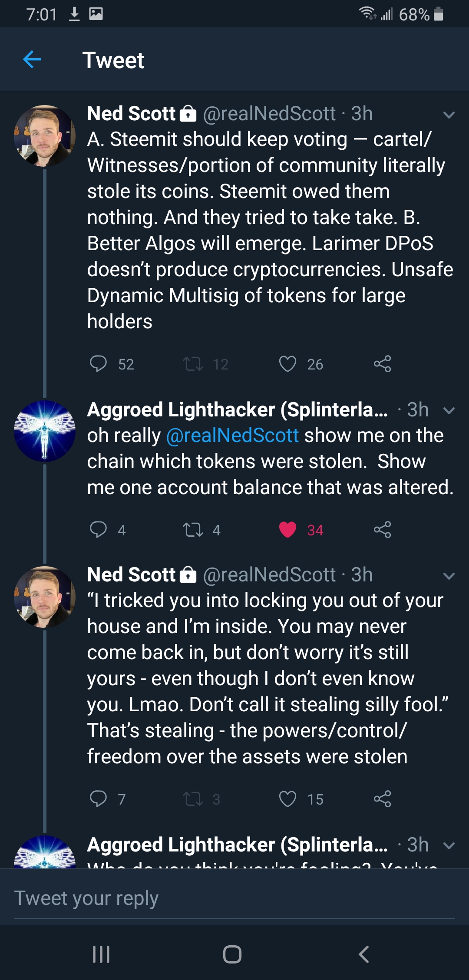Image resolution: width=469 pixels, height=980 pixels.
Task: Share Aggroed's 'tokens were stolen' tweet
Action: 382,530
